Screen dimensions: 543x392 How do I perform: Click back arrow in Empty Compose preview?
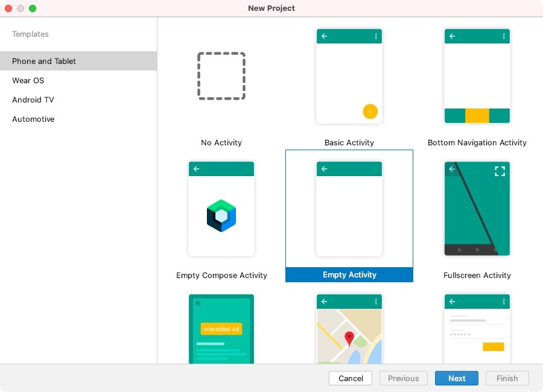pos(196,169)
